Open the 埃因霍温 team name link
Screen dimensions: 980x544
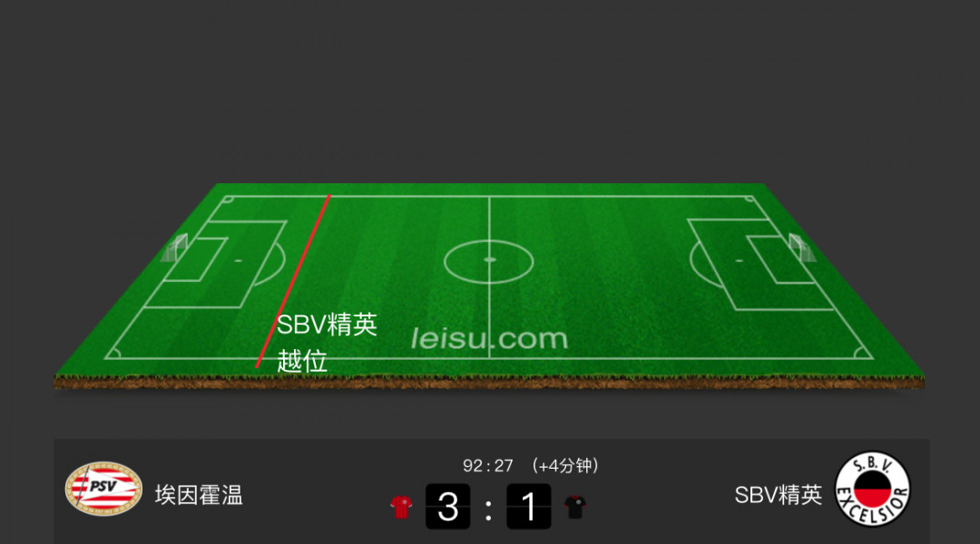tap(199, 495)
